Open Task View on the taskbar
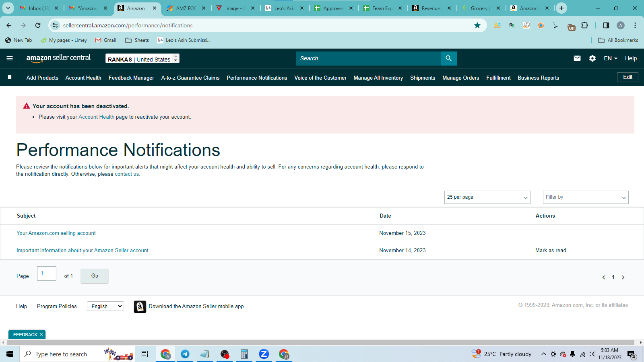The height and width of the screenshot is (362, 644). [145, 354]
